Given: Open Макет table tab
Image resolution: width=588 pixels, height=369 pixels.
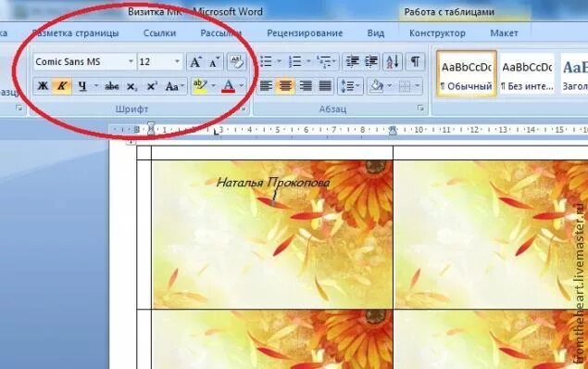Looking at the screenshot, I should [x=504, y=33].
